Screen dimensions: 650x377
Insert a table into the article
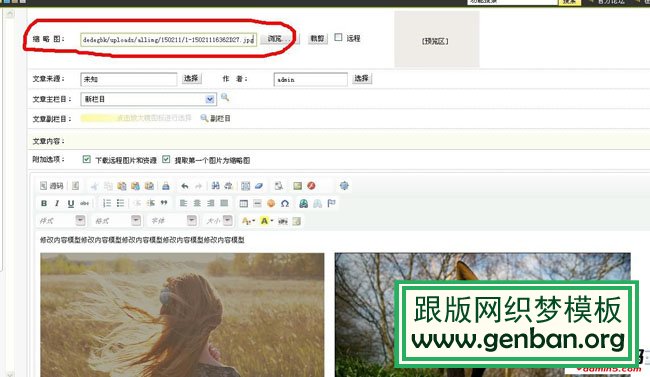click(244, 203)
